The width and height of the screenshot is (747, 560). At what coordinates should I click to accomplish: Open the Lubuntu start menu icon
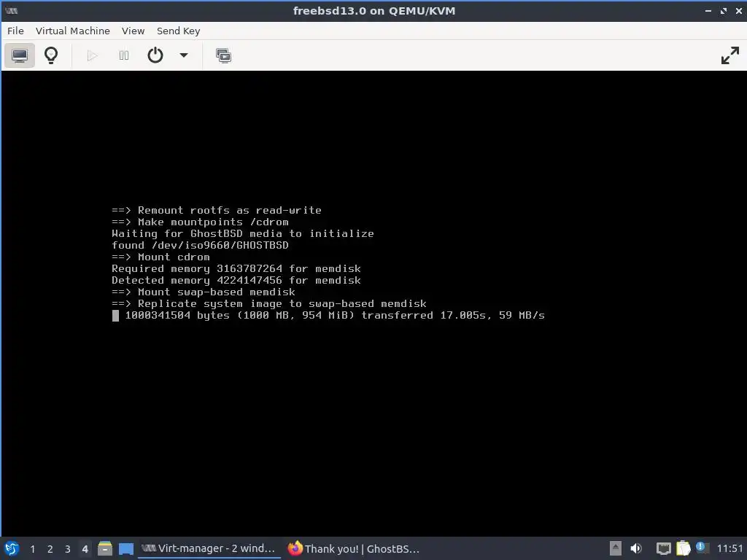[12, 548]
